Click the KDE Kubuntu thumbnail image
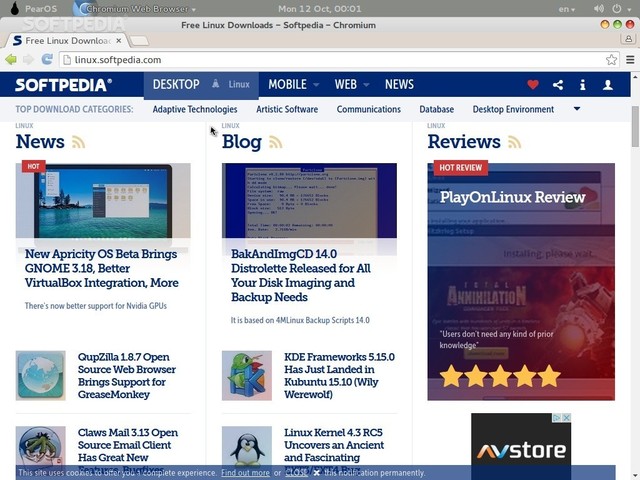640x480 pixels. pyautogui.click(x=247, y=376)
